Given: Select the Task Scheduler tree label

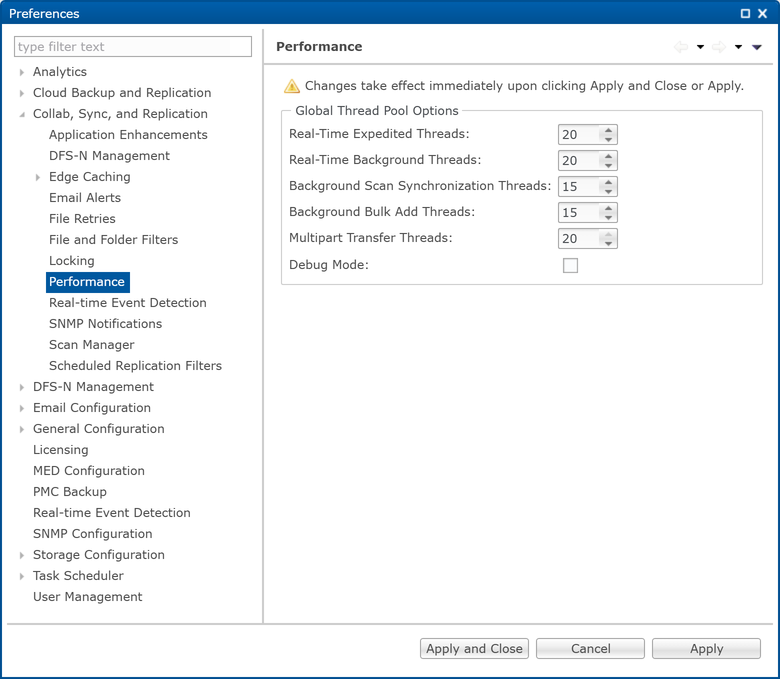Looking at the screenshot, I should coord(78,576).
